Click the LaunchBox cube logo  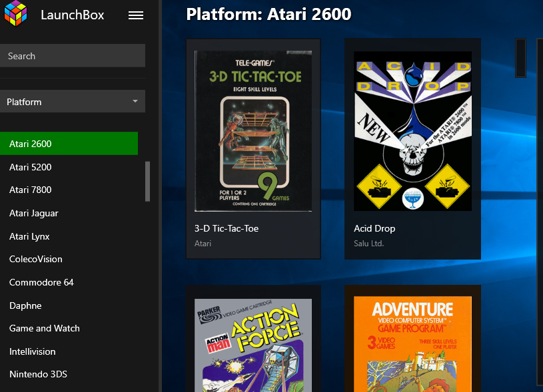coord(15,13)
